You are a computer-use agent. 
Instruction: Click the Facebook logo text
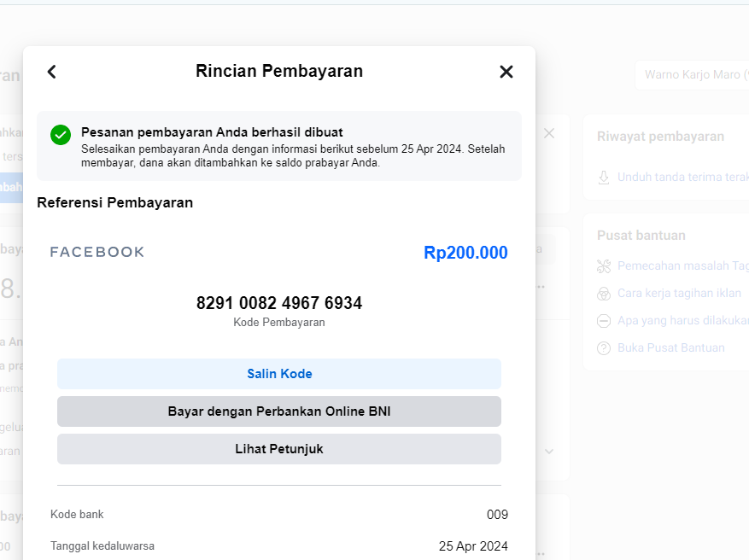(97, 252)
